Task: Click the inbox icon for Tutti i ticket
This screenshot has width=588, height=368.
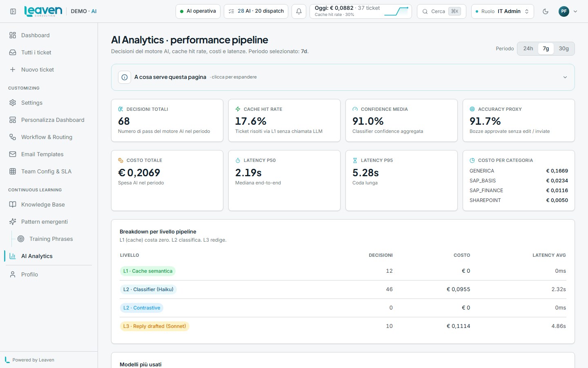Action: tap(13, 52)
